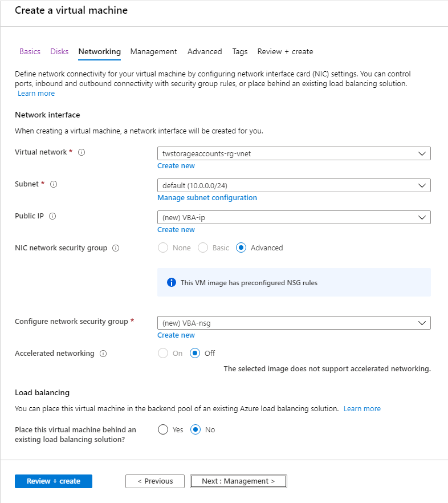Image resolution: width=448 pixels, height=503 pixels.
Task: Click Manage subnet configuration link
Action: [207, 198]
